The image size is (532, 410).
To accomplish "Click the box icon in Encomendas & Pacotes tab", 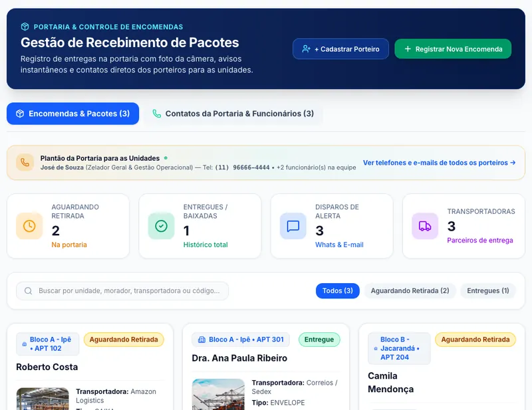I will point(20,114).
